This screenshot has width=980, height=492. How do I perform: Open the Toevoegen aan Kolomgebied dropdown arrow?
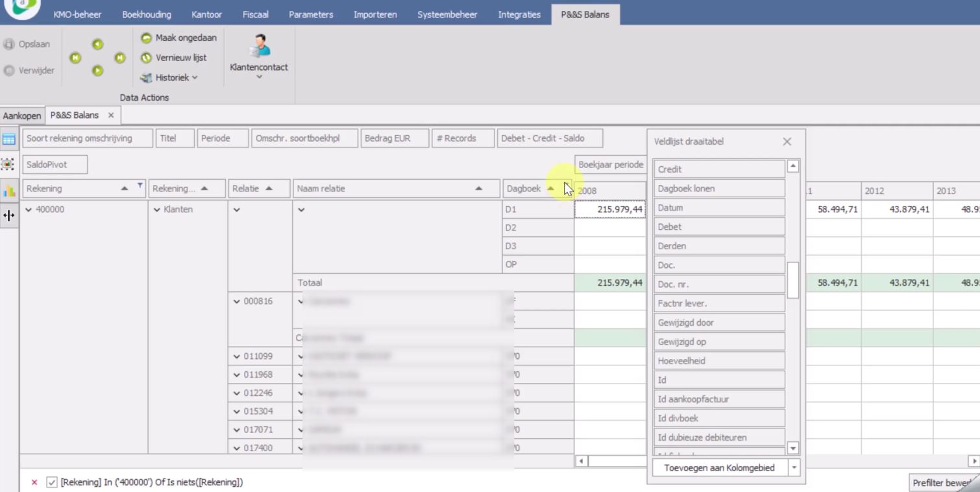tap(794, 467)
